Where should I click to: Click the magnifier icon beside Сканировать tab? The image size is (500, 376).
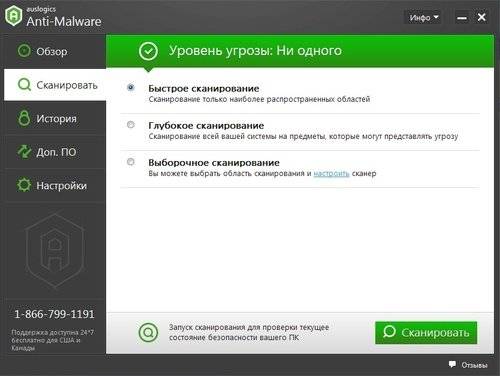point(24,85)
